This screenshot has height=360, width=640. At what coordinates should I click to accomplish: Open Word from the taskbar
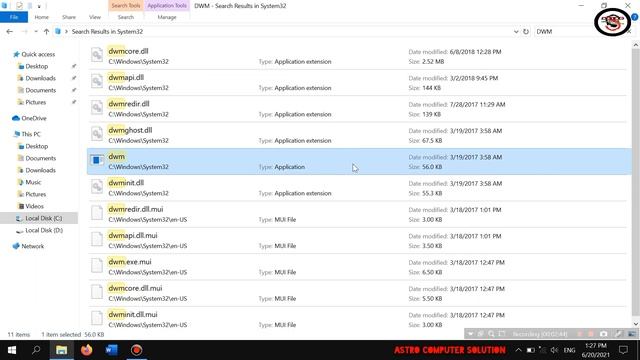click(111, 350)
